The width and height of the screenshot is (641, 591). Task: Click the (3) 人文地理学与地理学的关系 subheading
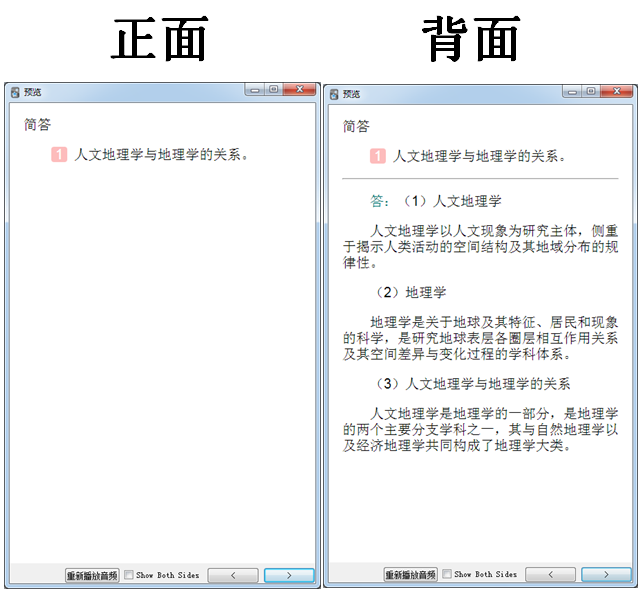pyautogui.click(x=473, y=384)
